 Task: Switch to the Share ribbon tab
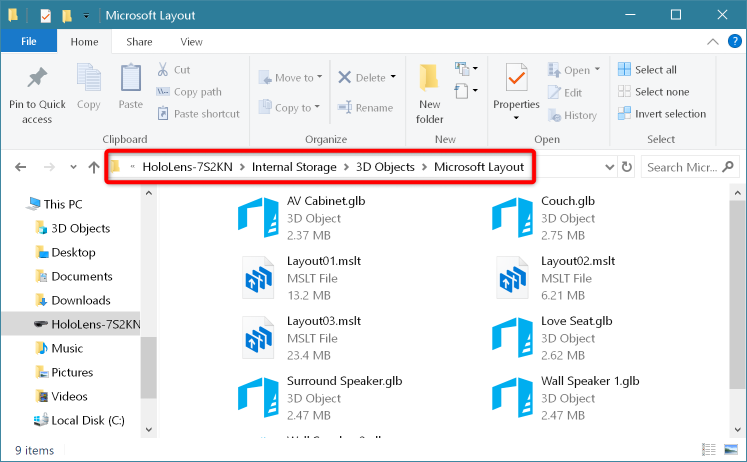[139, 42]
